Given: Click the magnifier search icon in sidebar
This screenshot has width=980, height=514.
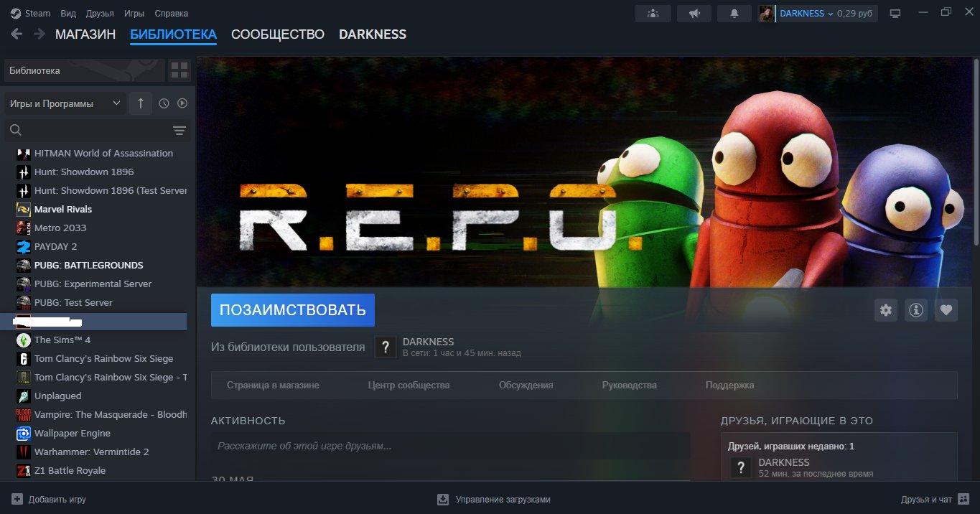Looking at the screenshot, I should 16,130.
